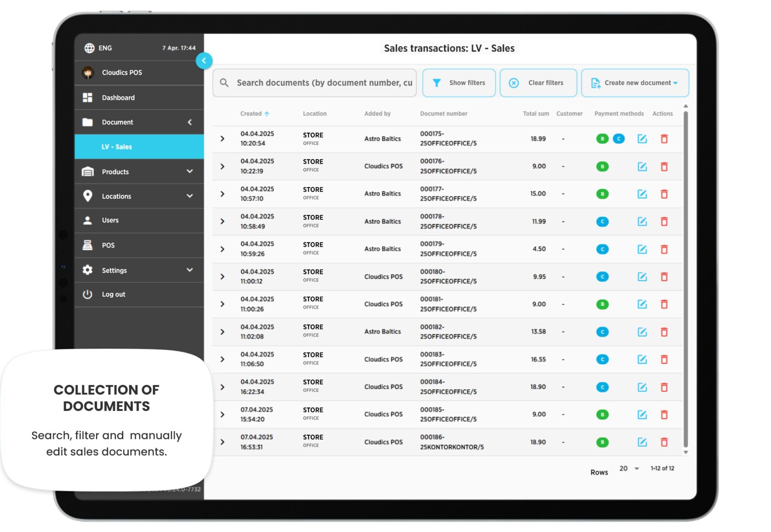
Task: Delete document 000176 using trash icon
Action: point(664,167)
